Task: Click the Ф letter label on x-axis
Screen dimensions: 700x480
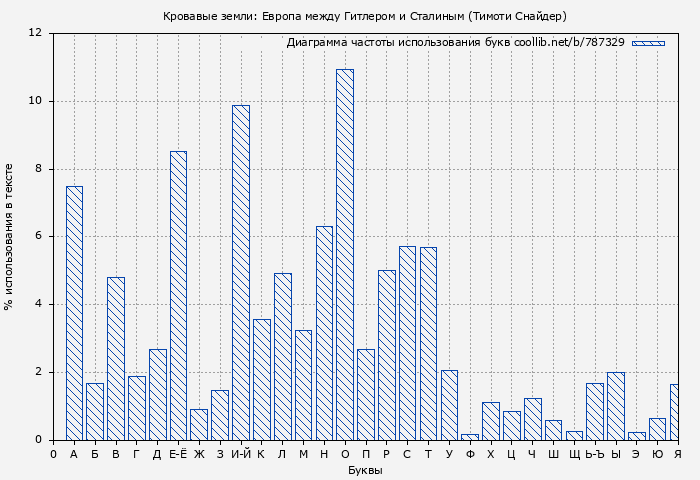Action: pyautogui.click(x=470, y=454)
